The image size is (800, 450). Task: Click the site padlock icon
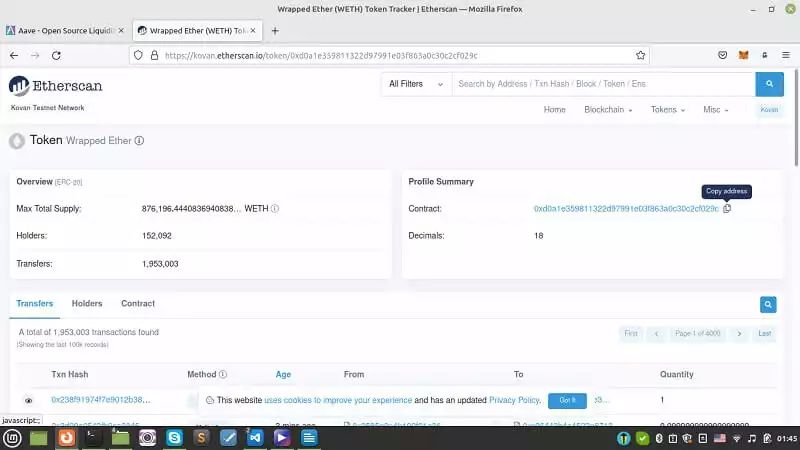(x=154, y=55)
